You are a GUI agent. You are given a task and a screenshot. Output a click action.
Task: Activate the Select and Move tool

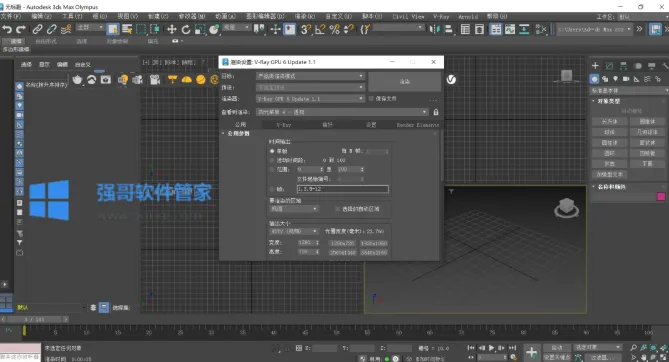tap(172, 29)
